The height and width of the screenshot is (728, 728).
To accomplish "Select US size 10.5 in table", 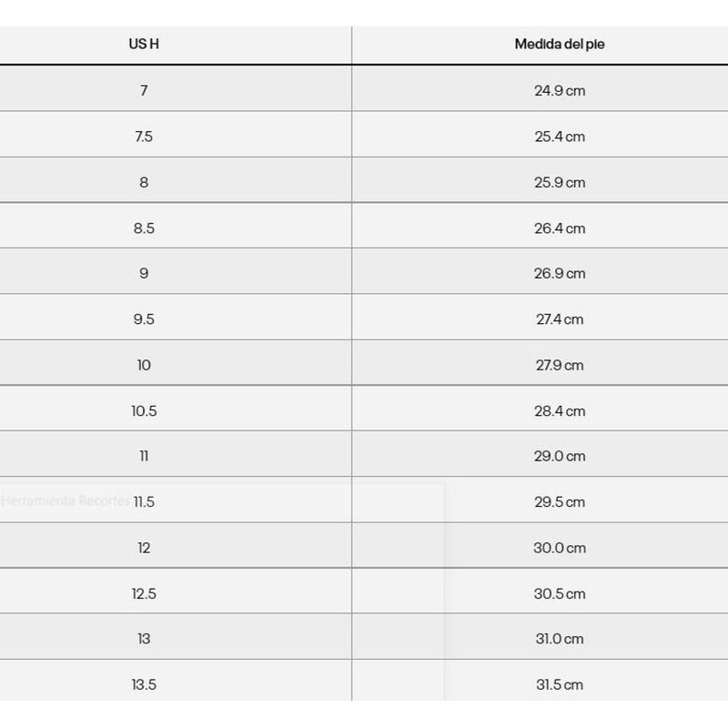I will click(x=144, y=411).
